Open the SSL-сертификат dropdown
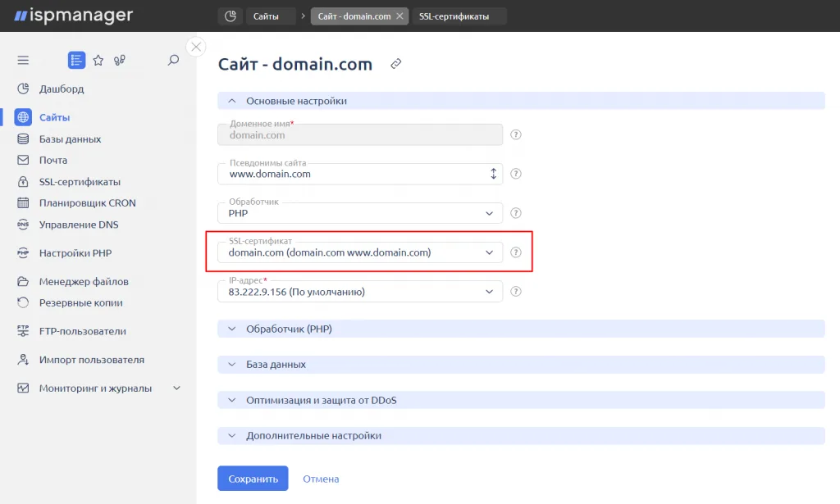 tap(360, 252)
